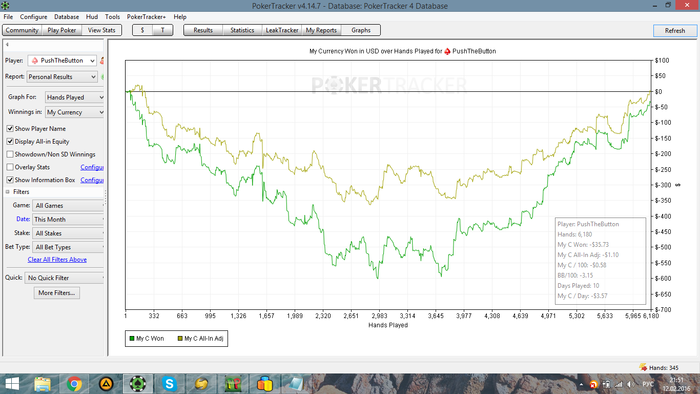Click the My C All-In Adj yellow legend swatch
The height and width of the screenshot is (394, 700).
coord(180,339)
